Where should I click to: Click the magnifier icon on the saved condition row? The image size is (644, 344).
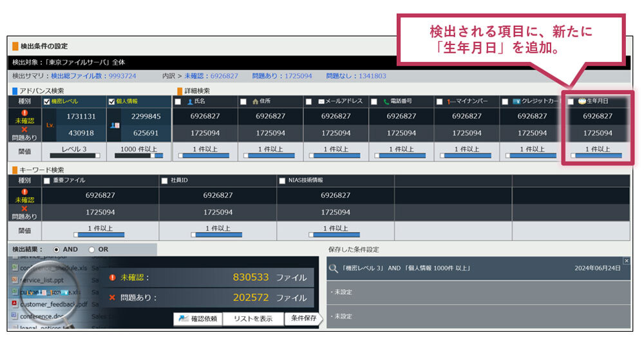[x=334, y=269]
